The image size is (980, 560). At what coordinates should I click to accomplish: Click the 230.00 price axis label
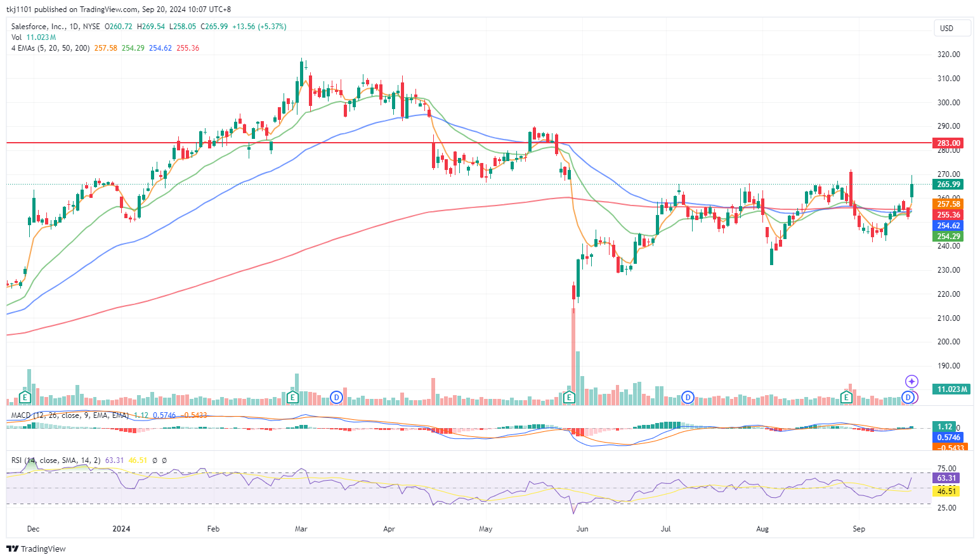click(948, 270)
